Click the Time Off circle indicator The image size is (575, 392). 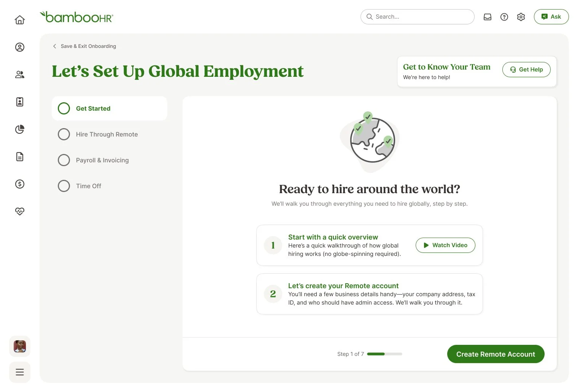[64, 186]
